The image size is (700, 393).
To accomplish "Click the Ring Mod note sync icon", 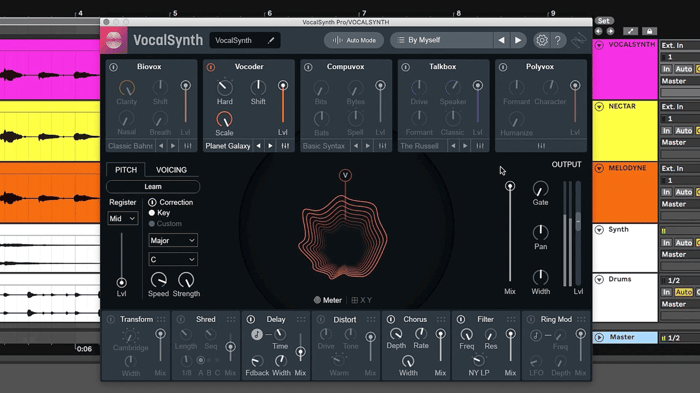I will point(536,335).
